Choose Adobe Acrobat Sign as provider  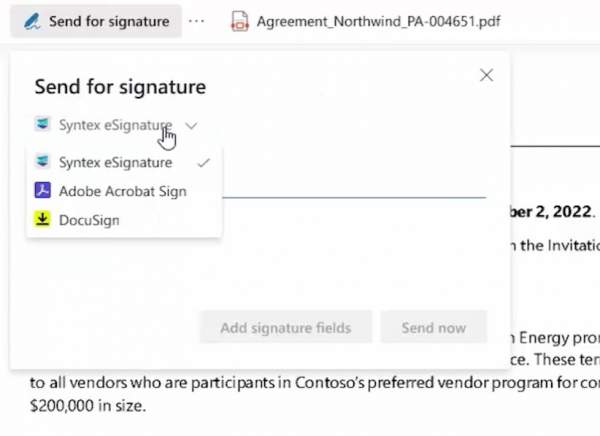click(x=122, y=191)
